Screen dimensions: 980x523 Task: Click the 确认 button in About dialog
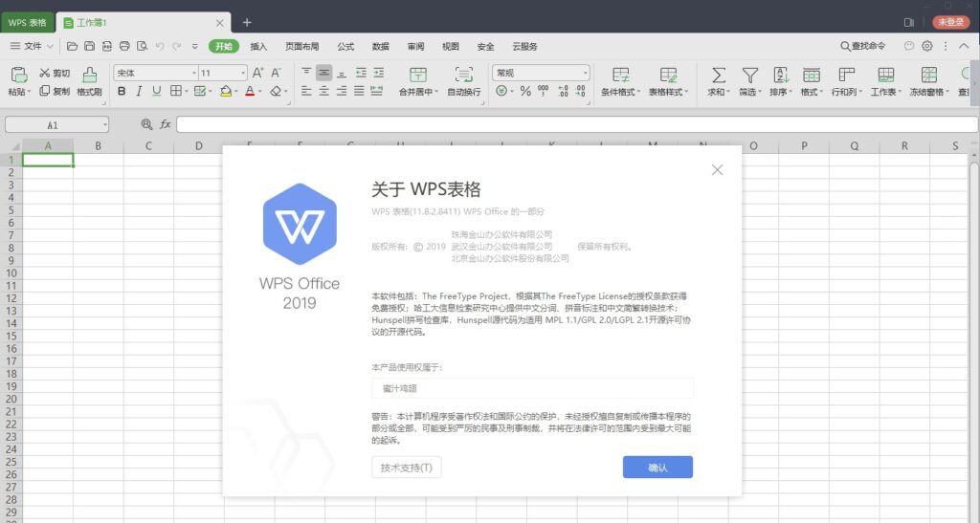pyautogui.click(x=657, y=467)
